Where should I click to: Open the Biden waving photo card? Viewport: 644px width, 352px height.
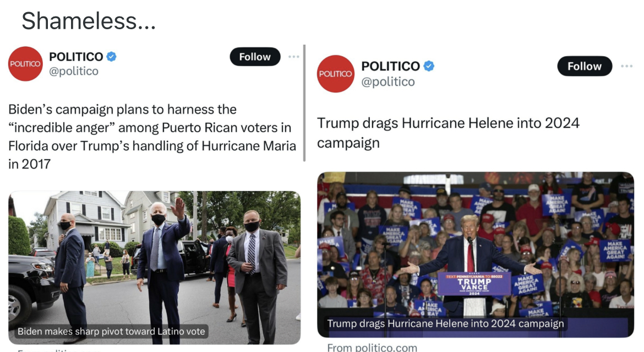tap(155, 267)
